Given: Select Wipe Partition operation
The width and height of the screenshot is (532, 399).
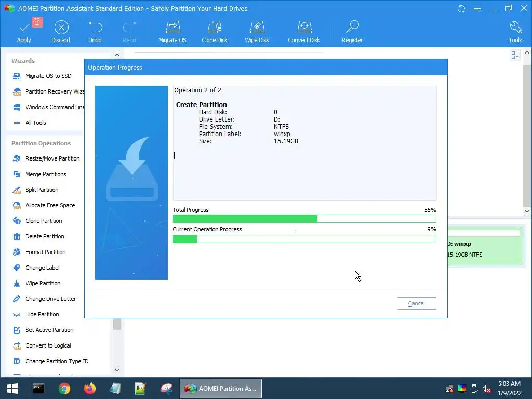Looking at the screenshot, I should coord(36,283).
